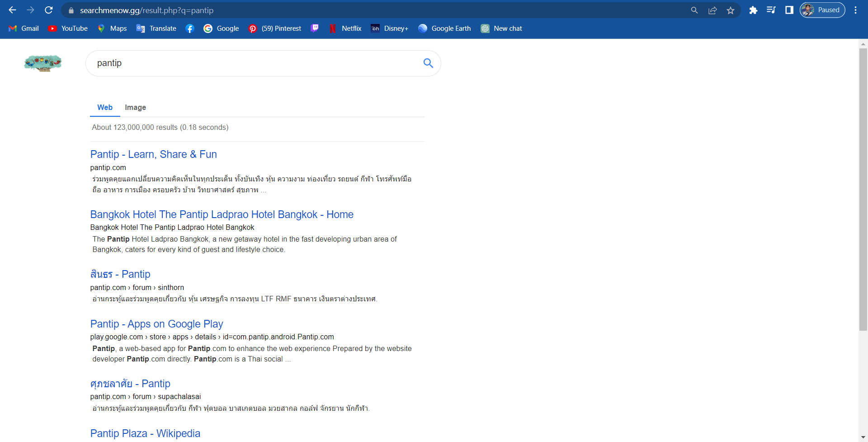The height and width of the screenshot is (442, 868).
Task: Click the 'pantip.com › forum › sinthorn' breadcrumb
Action: 137,287
